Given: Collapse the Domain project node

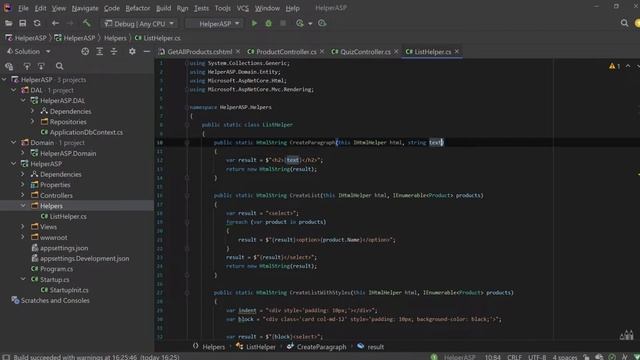Looking at the screenshot, I should tap(13, 142).
